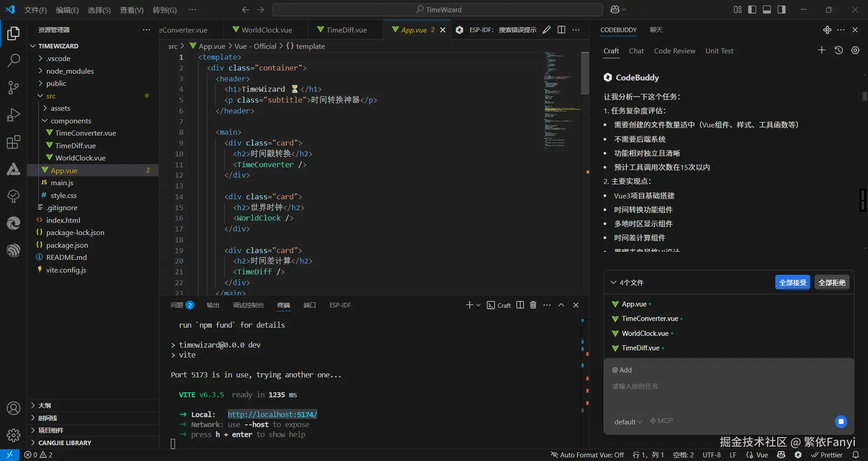Maximize the terminal panel size
The height and width of the screenshot is (461, 868).
(x=561, y=305)
